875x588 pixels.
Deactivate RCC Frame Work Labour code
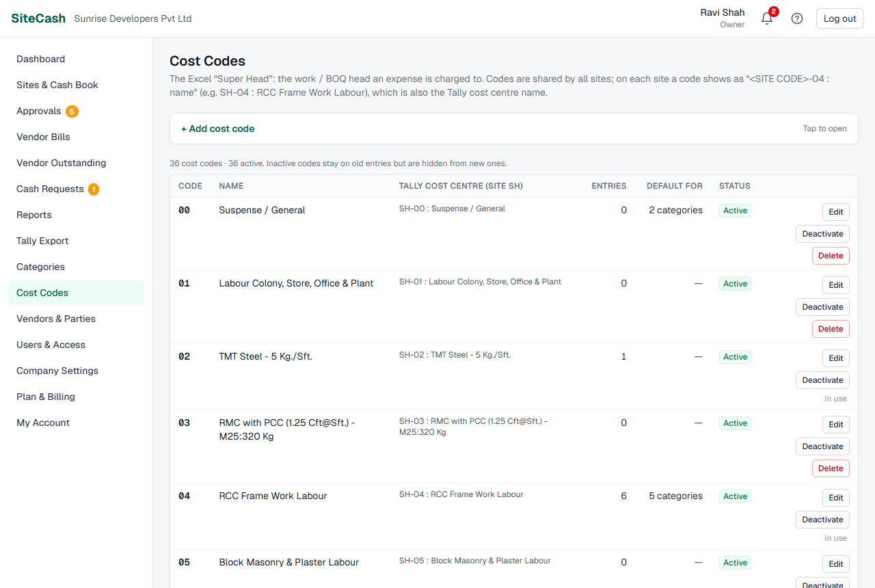click(x=822, y=520)
